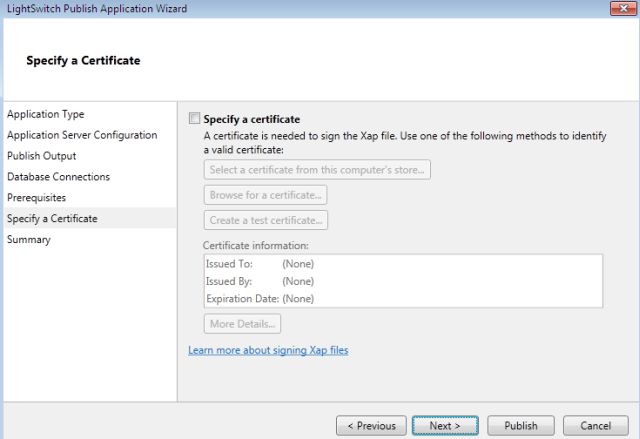This screenshot has width=640, height=439.
Task: Open the Prerequisites step
Action: 37,198
